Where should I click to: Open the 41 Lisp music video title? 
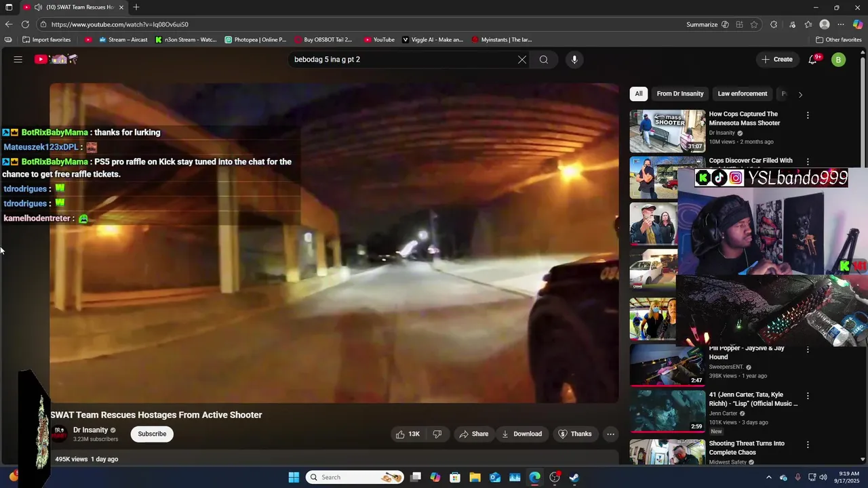[753, 399]
